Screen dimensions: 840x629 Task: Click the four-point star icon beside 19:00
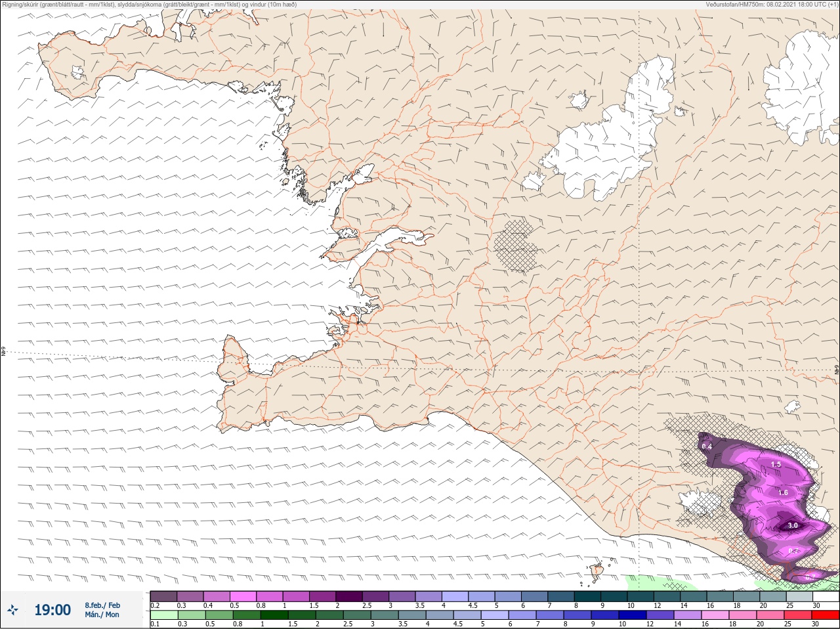12,610
